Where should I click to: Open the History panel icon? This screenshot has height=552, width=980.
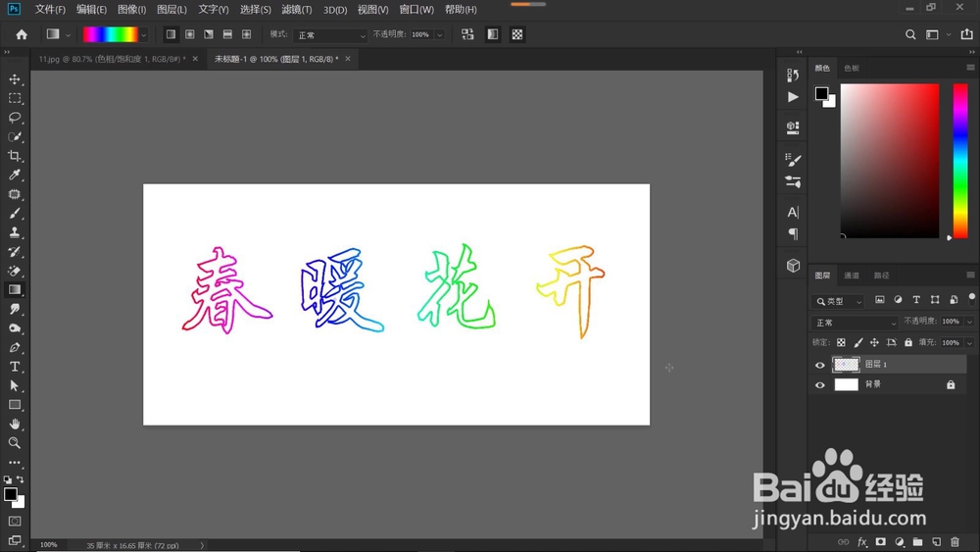click(793, 75)
